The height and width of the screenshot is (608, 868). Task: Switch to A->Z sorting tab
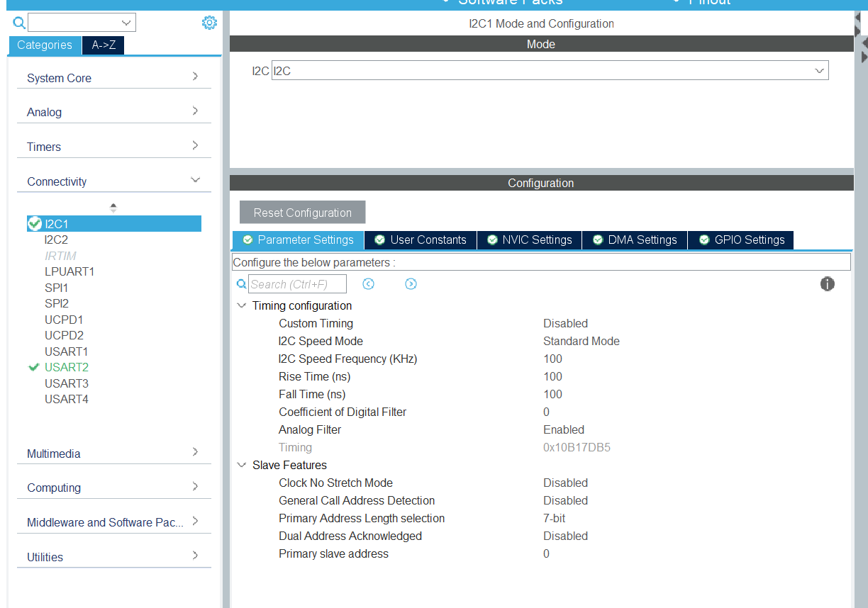[x=103, y=45]
